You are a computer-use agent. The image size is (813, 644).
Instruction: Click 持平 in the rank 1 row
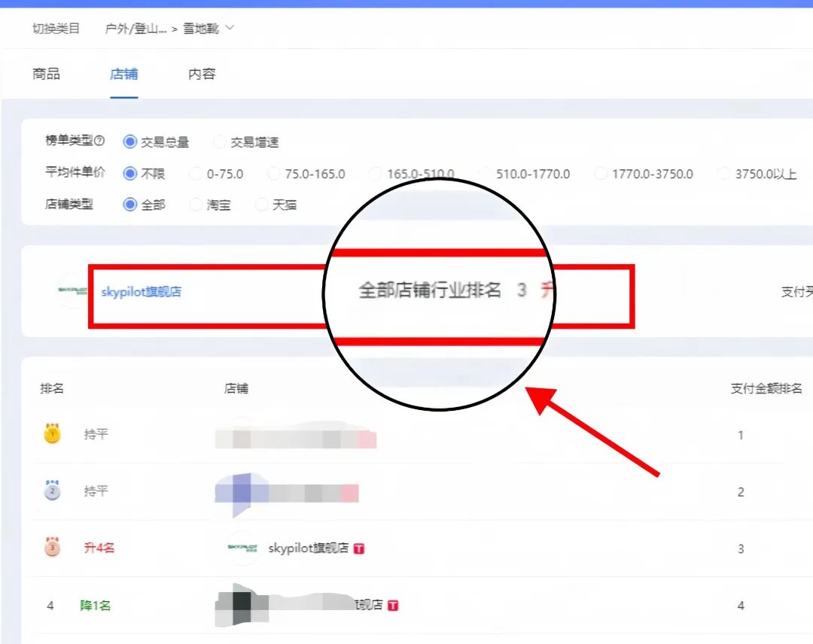96,434
